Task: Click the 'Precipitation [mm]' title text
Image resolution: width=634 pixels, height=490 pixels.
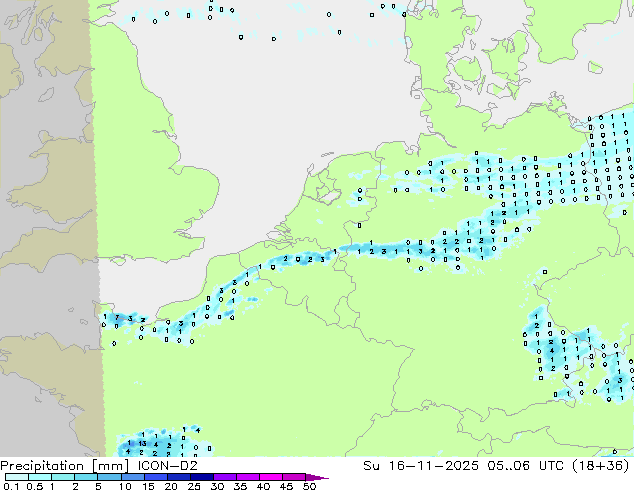Action: pyautogui.click(x=65, y=466)
